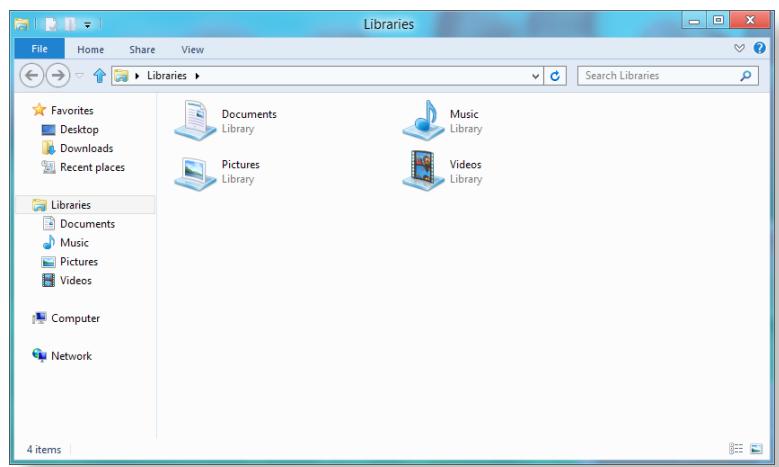779x467 pixels.
Task: Refresh the Libraries view
Action: tap(555, 76)
